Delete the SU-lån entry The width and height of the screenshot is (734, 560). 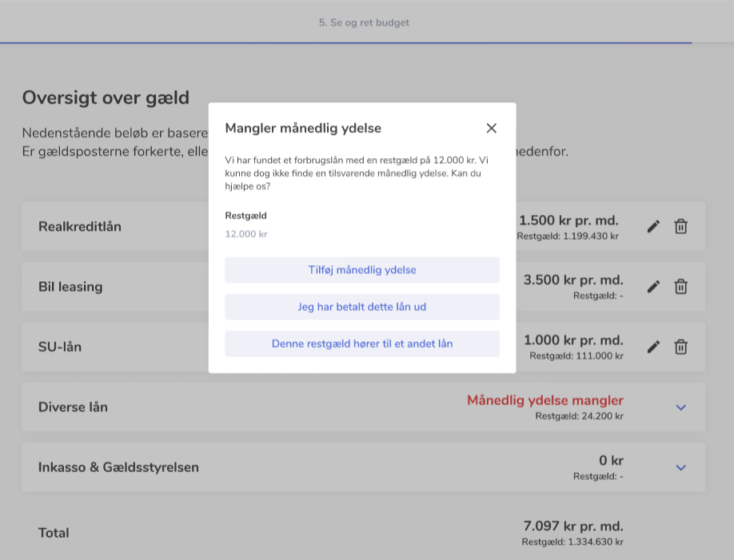click(x=680, y=347)
